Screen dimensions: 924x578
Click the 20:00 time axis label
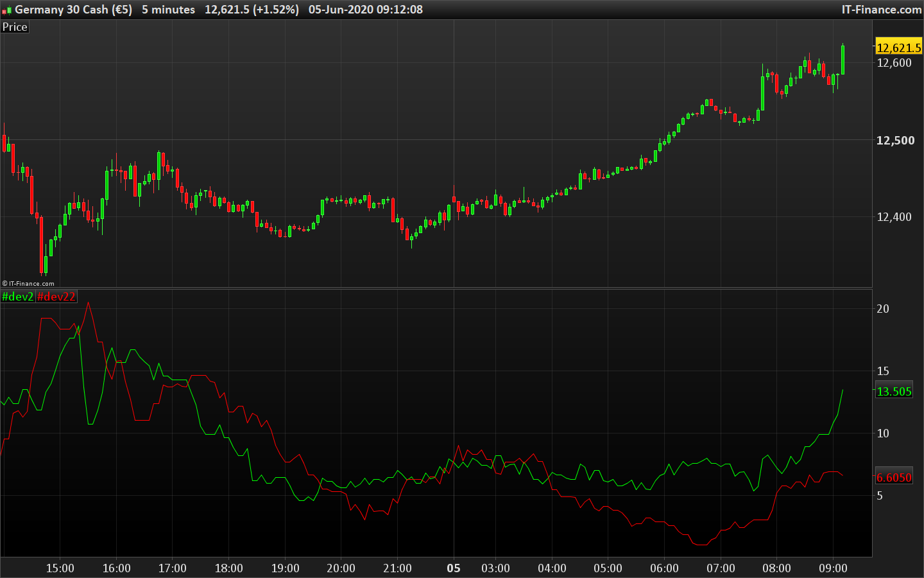point(341,568)
